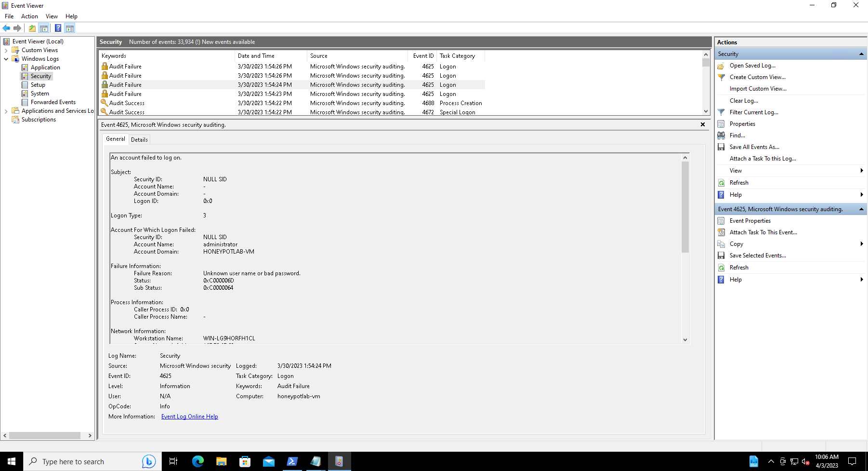Click the Save All Events As disk icon
This screenshot has width=868, height=471.
click(x=721, y=147)
